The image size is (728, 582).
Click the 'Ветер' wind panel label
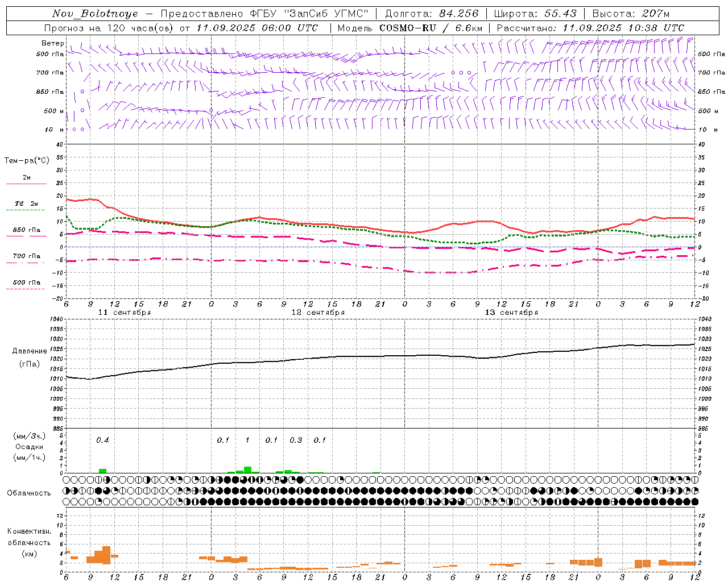coord(52,43)
